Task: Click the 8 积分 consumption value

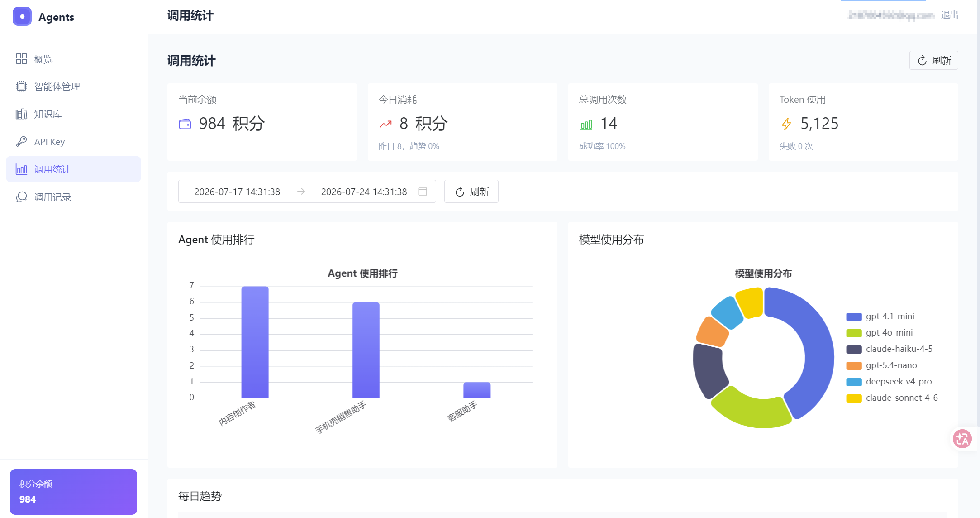Action: click(424, 124)
